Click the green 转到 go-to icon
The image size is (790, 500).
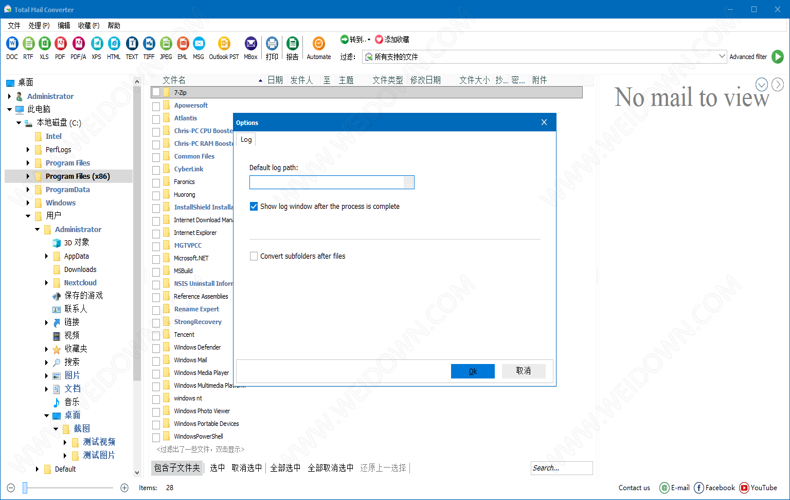[345, 39]
